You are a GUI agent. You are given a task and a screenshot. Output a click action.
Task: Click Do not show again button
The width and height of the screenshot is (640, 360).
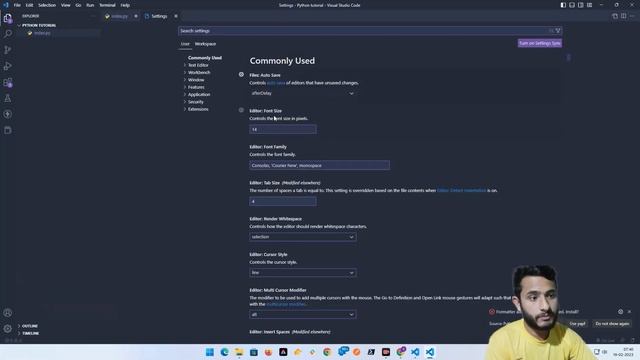tap(612, 324)
